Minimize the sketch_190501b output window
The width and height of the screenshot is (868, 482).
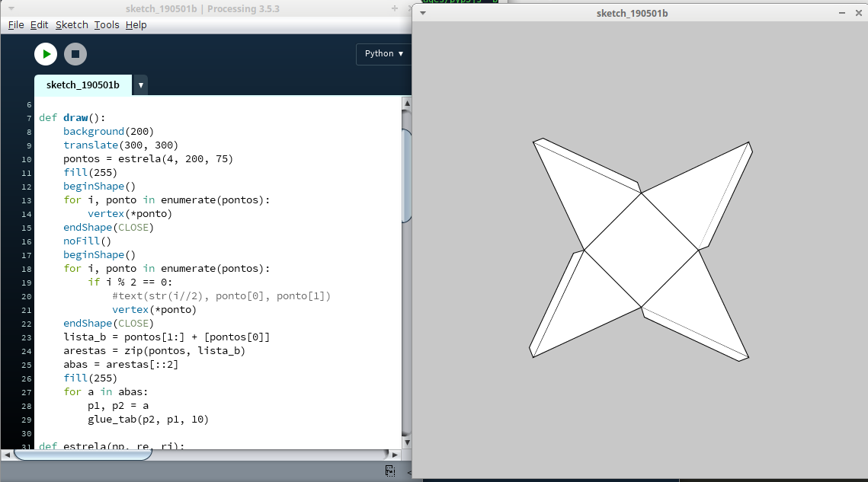pos(841,13)
